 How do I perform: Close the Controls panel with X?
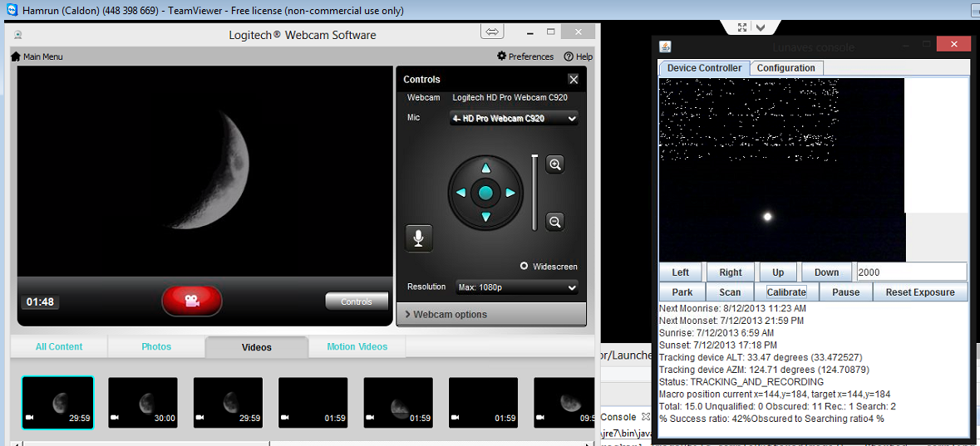[x=574, y=79]
